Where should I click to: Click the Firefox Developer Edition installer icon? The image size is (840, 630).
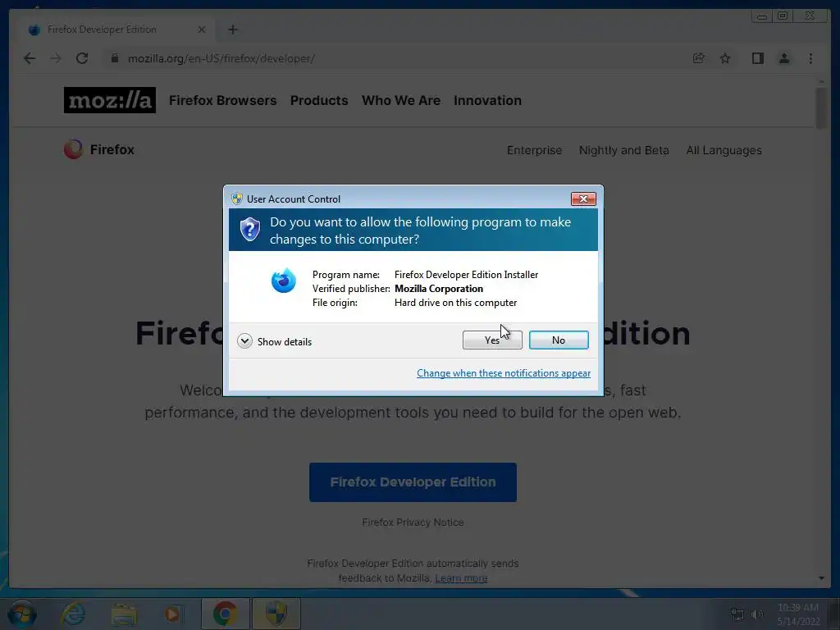283,281
